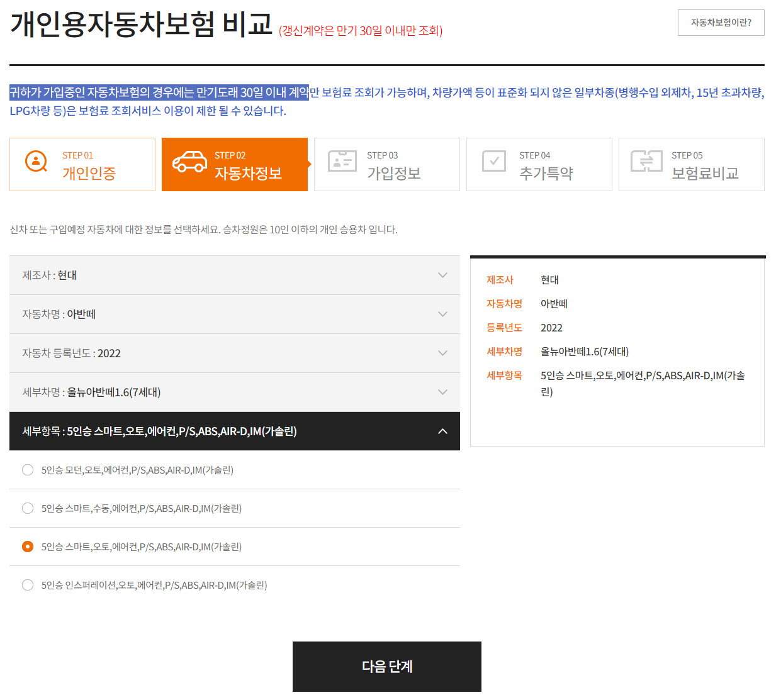Expand the 세부차명 올뉴아반떼1.6 chevron
Viewport: 776px width, 700px height.
point(442,392)
